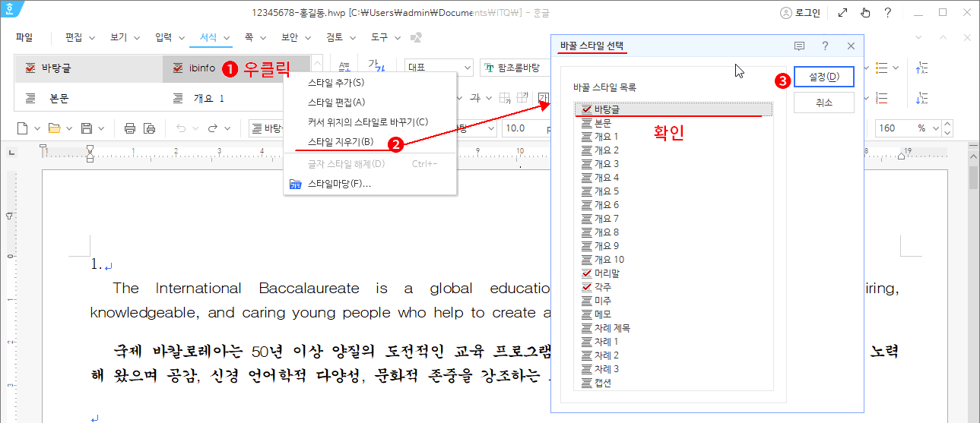Click the icon right of 도구 menu
The height and width of the screenshot is (423, 980).
tap(416, 37)
